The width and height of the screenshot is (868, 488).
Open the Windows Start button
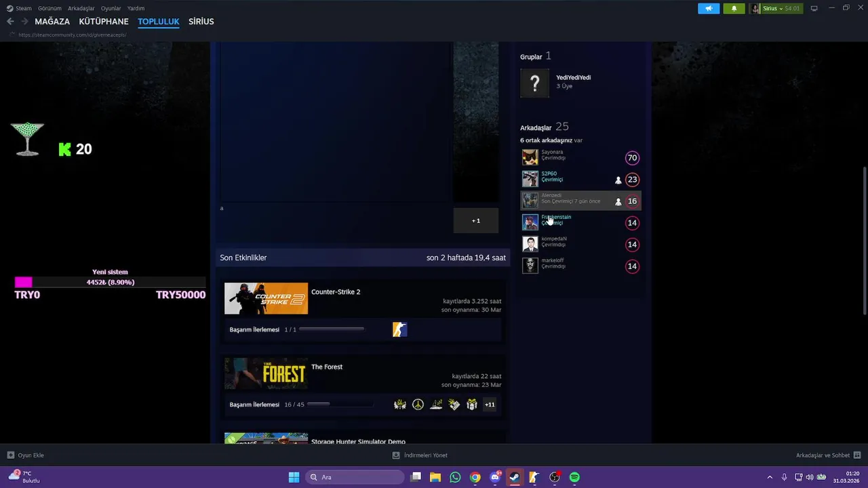pos(294,477)
